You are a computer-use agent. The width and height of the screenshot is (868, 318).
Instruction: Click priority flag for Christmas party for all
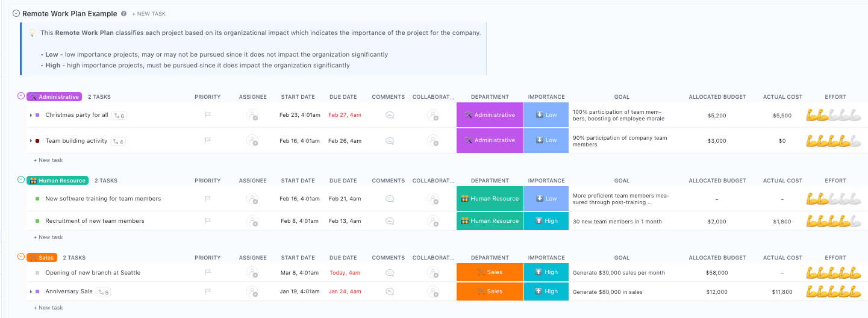[208, 115]
